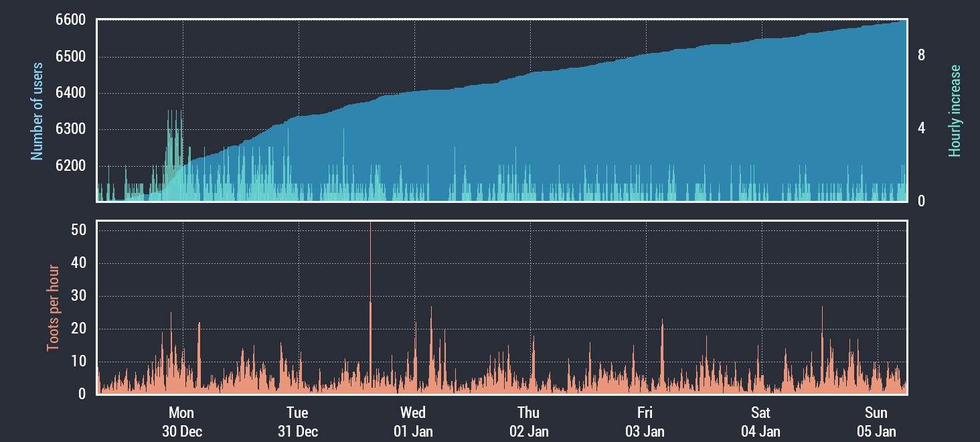Screen dimensions: 980x442
Task: Select the Mon 30 Dec date label
Action: (x=181, y=421)
